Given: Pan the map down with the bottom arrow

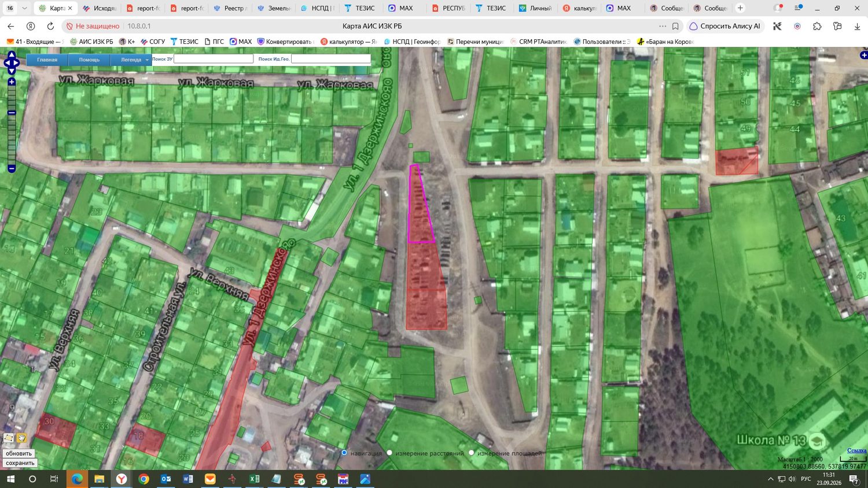Looking at the screenshot, I should (12, 71).
